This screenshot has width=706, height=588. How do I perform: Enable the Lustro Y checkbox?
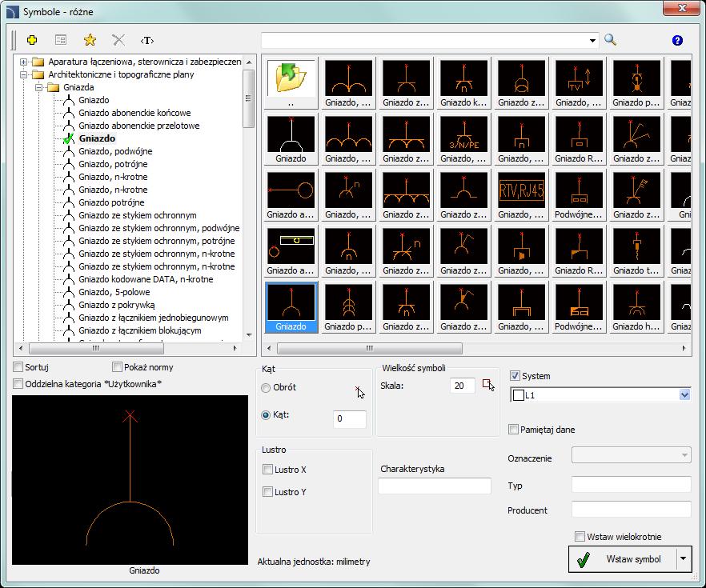point(267,492)
